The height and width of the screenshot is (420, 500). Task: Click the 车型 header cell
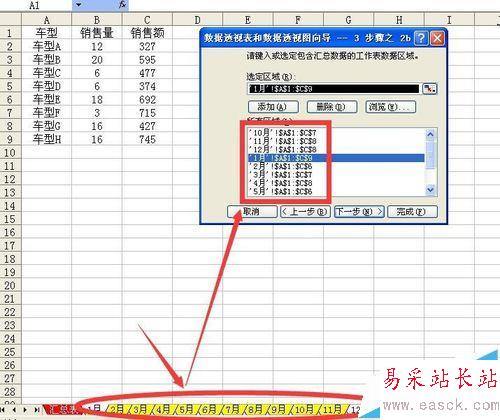point(47,33)
